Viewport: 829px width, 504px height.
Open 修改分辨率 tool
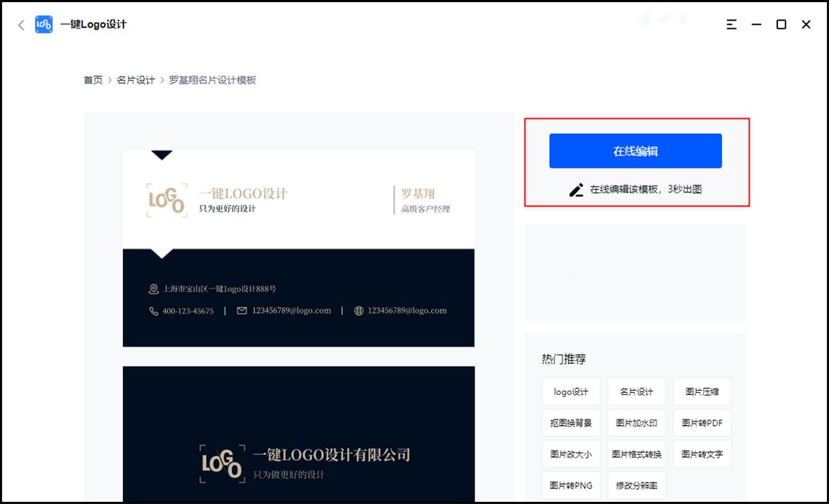[x=636, y=485]
